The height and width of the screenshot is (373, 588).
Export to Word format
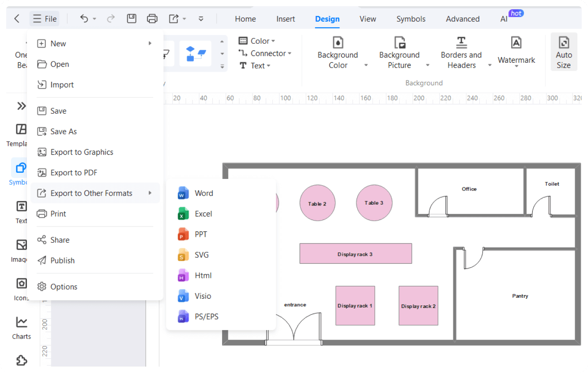coord(221,193)
